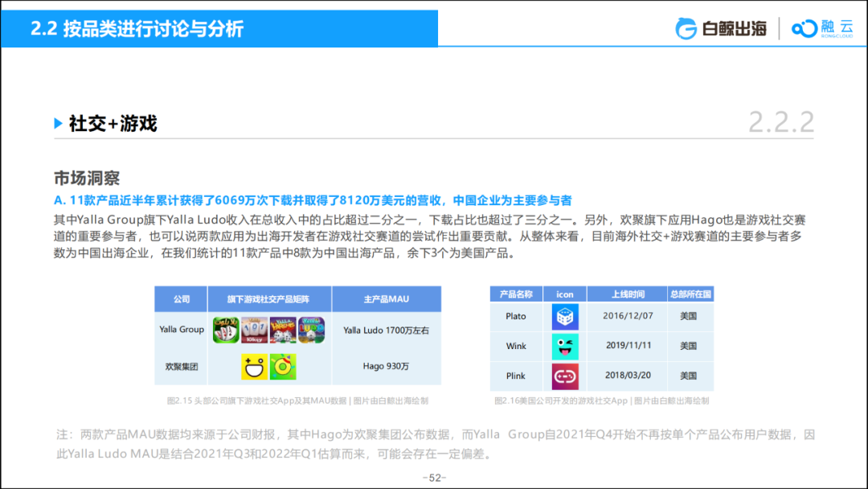Select the Yalla Parchis dice game icon
The width and height of the screenshot is (868, 489).
pos(282,330)
